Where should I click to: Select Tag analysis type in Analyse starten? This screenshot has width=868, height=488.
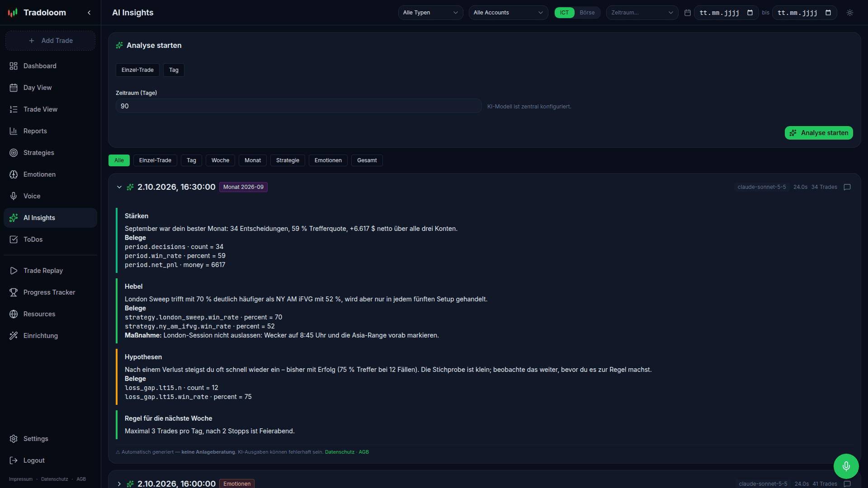click(174, 70)
